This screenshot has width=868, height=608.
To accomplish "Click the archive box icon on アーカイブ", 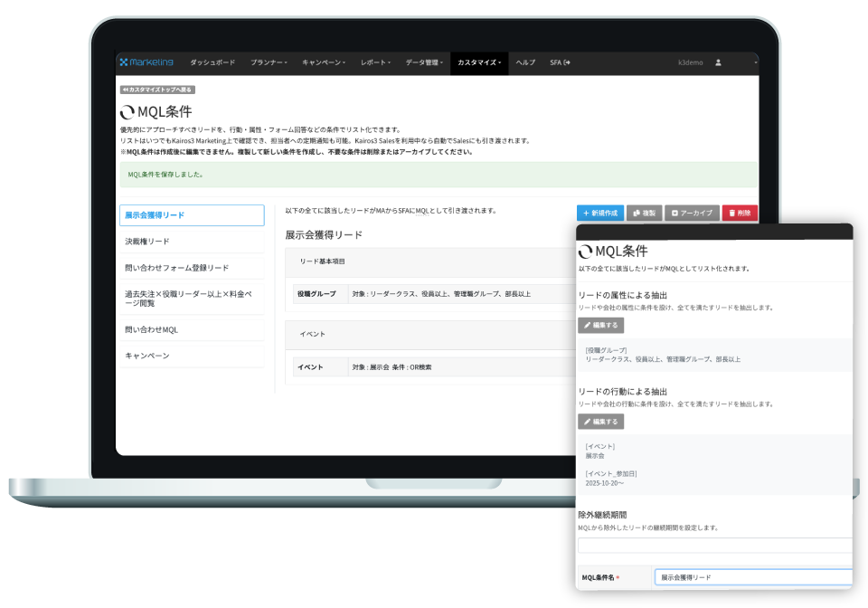I will pyautogui.click(x=673, y=213).
